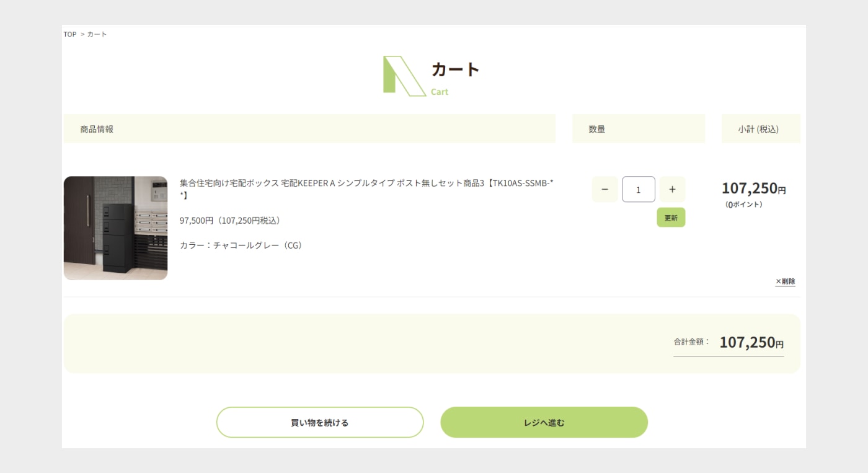Proceed to checkout with レジへ進む
Screen dimensions: 868x473
tap(544, 423)
